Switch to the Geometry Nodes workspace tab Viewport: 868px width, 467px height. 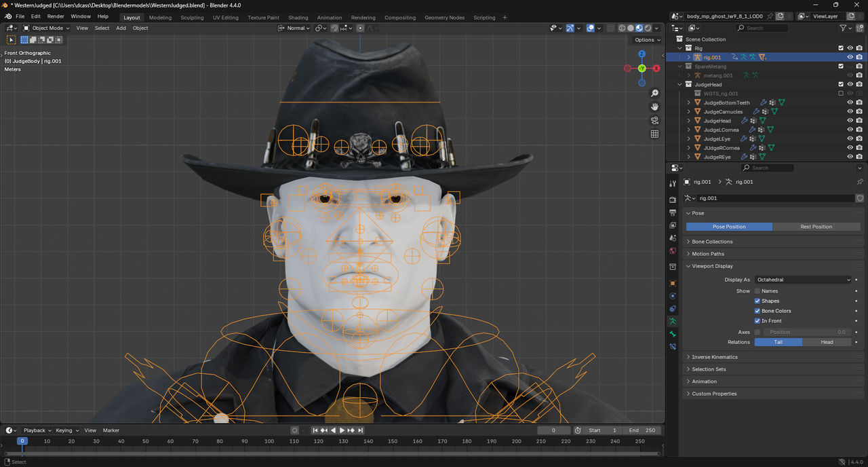pos(446,17)
